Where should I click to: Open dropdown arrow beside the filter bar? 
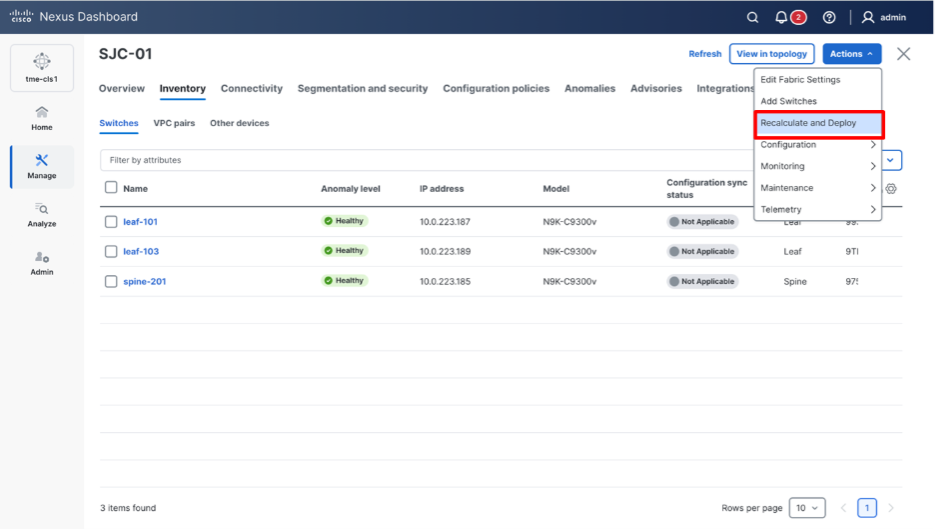890,160
